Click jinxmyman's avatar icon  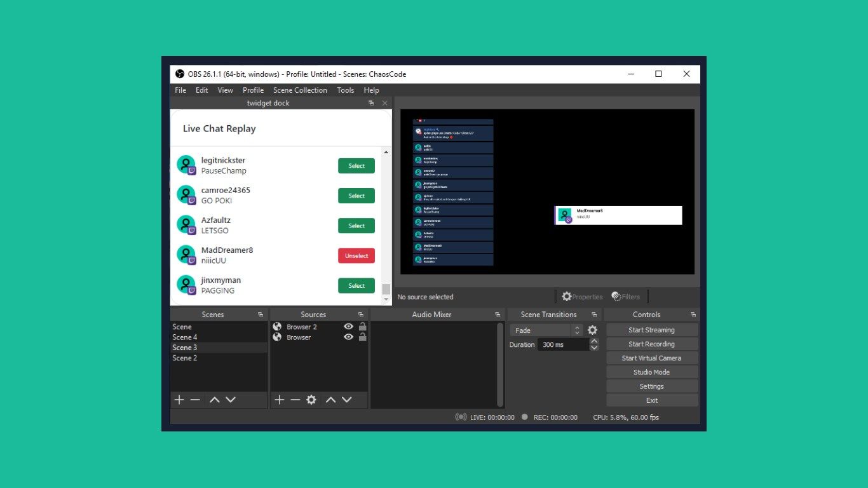186,285
